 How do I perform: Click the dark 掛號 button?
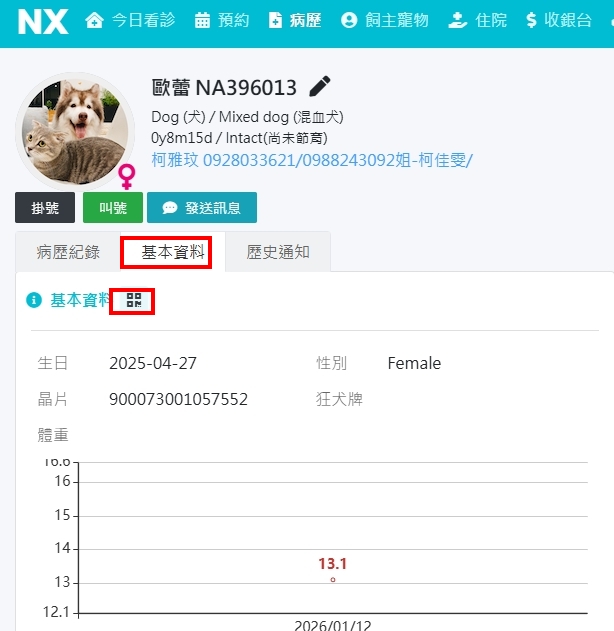[x=45, y=208]
